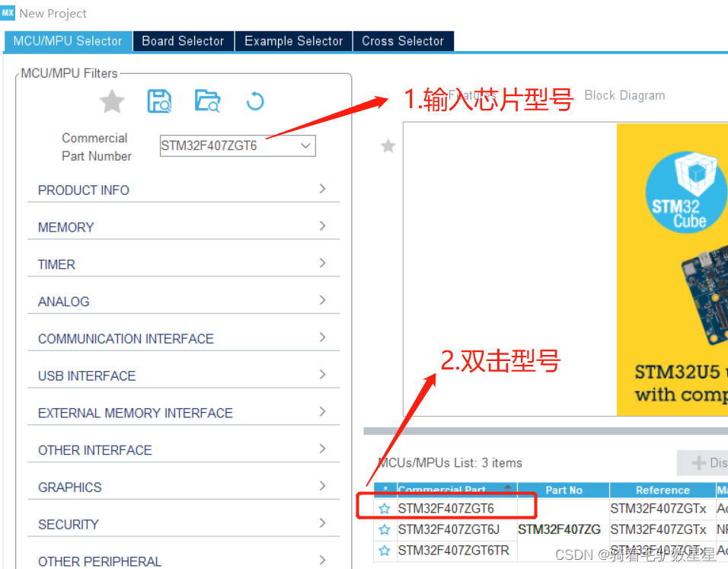Click the horizontal splitter bar above the list
728x569 pixels.
(545, 431)
